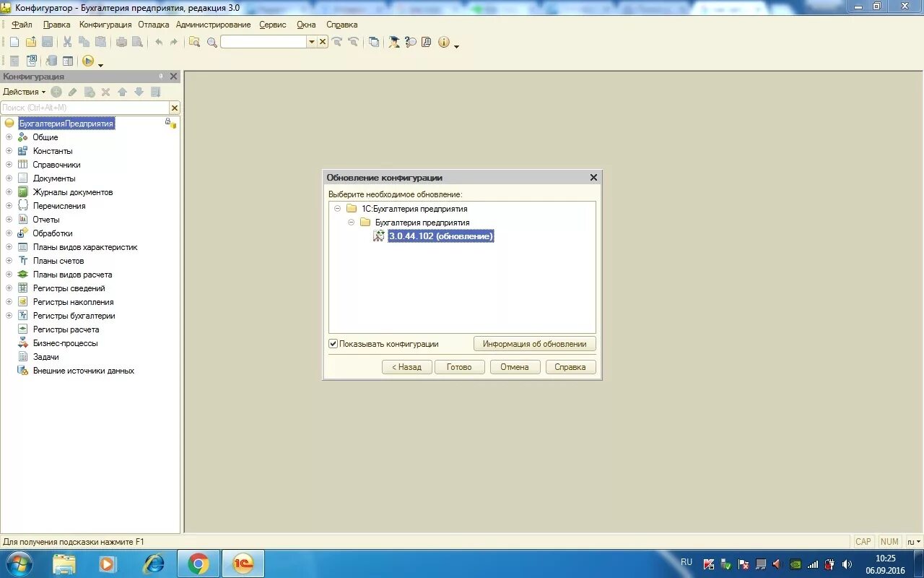The height and width of the screenshot is (578, 924).
Task: Open the Syntax Helper wizard icon
Action: (394, 42)
